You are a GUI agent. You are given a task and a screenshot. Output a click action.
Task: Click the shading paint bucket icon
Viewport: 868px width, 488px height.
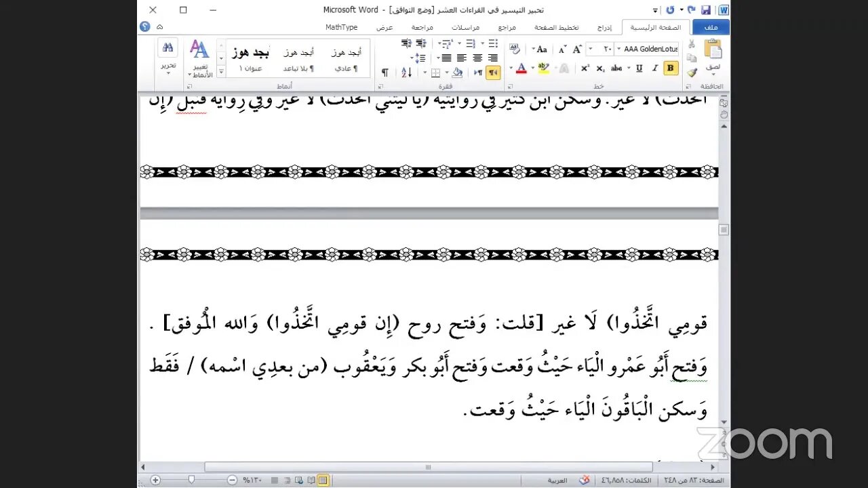pyautogui.click(x=457, y=73)
